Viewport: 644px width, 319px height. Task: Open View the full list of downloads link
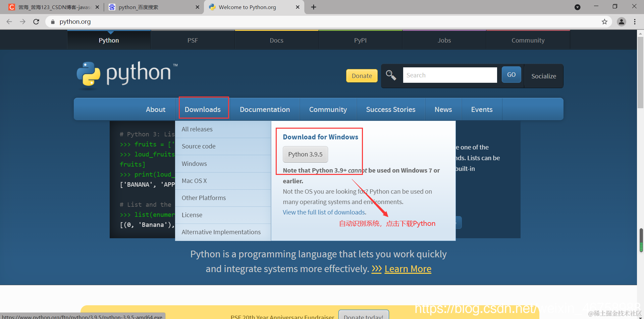(x=324, y=212)
